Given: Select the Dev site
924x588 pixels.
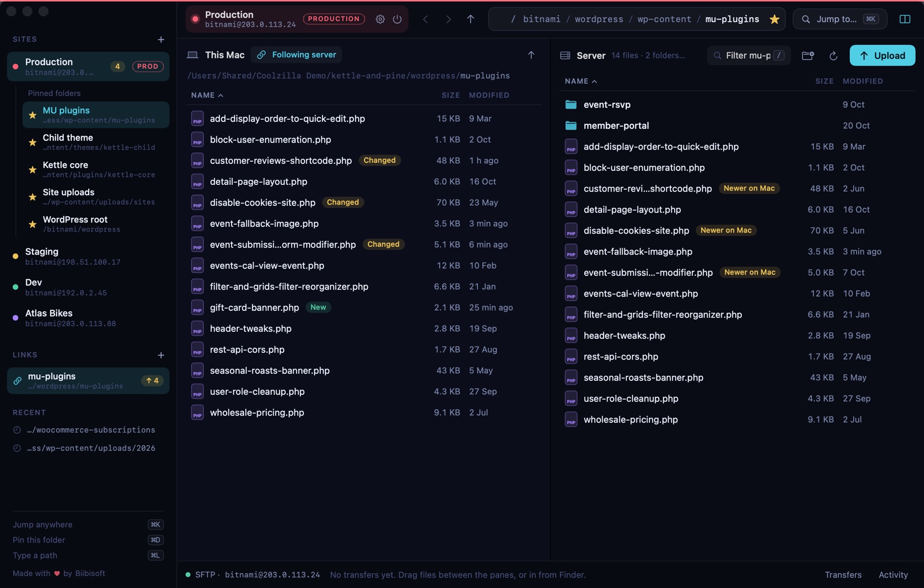Looking at the screenshot, I should click(88, 287).
